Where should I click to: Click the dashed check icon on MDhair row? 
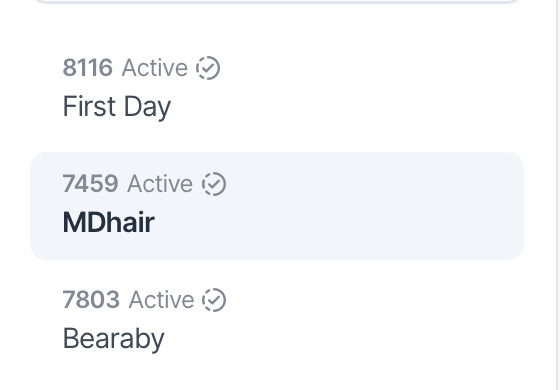coord(214,184)
